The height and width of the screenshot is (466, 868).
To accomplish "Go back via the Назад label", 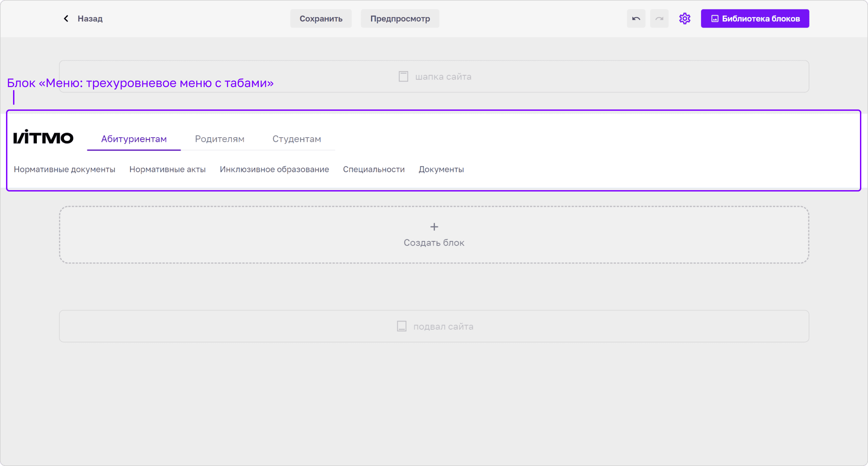I will (x=90, y=18).
